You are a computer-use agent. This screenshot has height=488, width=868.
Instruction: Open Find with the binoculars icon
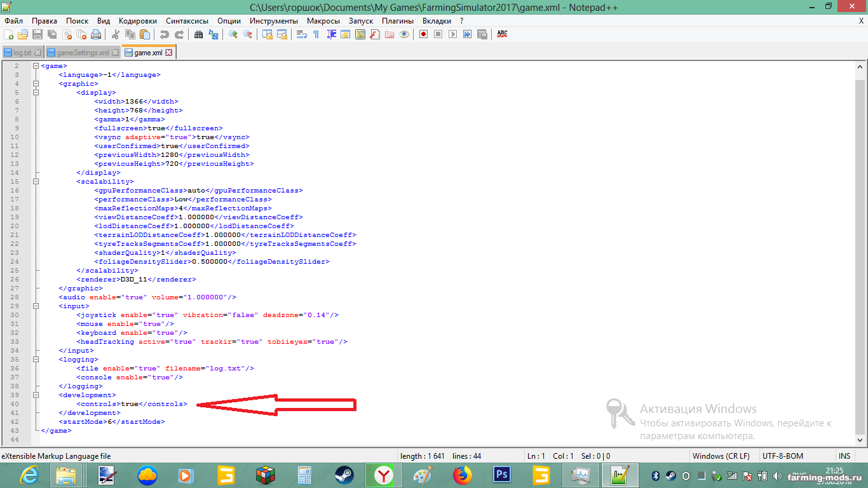point(198,34)
